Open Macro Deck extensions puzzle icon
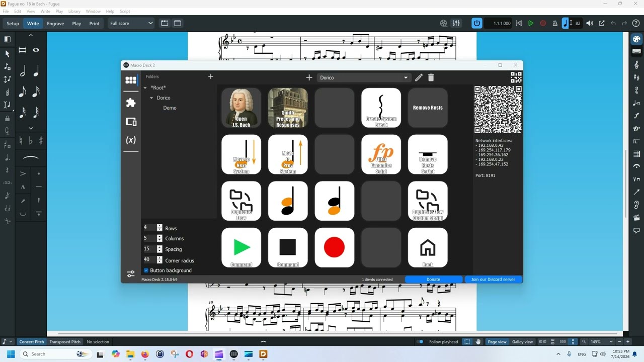Viewport: 644px width, 362px height. (131, 103)
